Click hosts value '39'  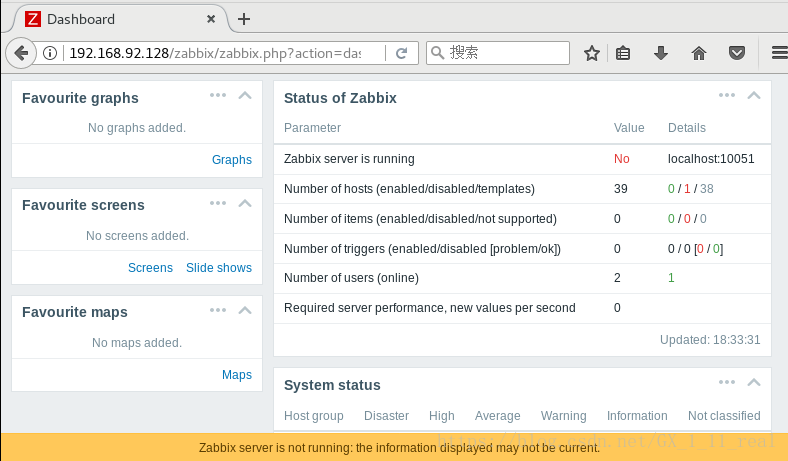[621, 189]
